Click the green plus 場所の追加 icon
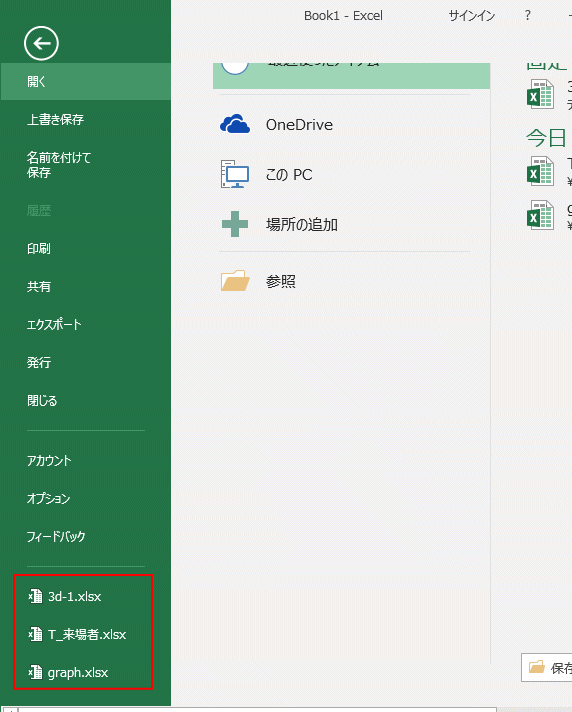The width and height of the screenshot is (572, 712). (235, 224)
